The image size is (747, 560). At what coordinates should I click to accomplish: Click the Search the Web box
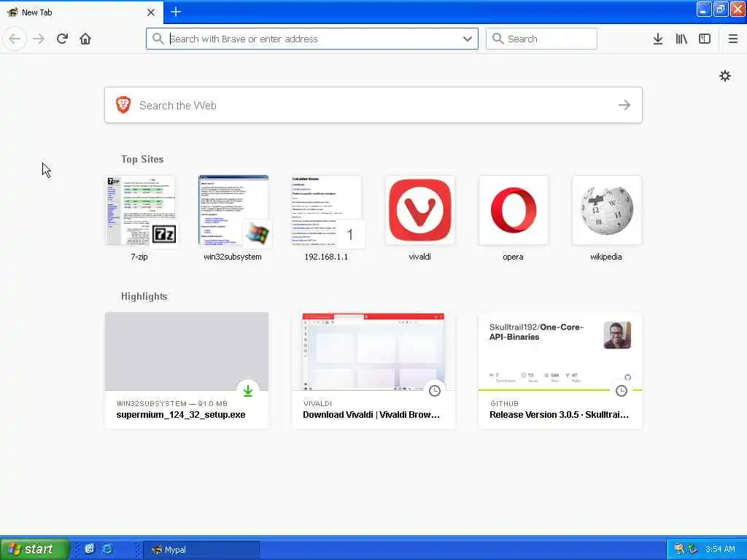click(373, 105)
